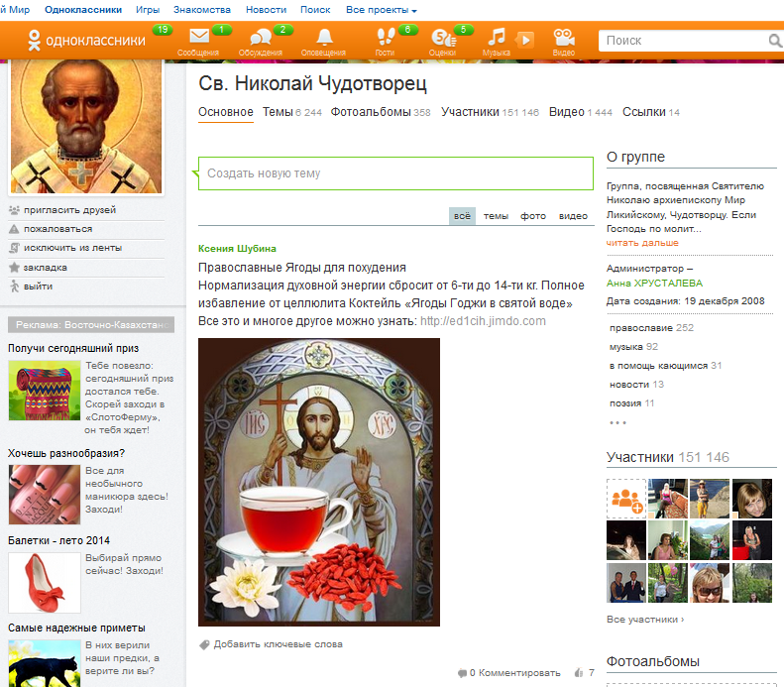
Task: Open the post image with tea cup
Action: point(319,482)
